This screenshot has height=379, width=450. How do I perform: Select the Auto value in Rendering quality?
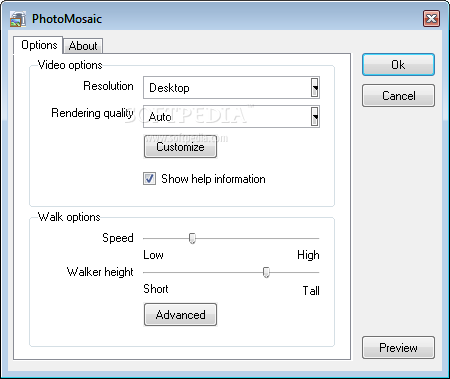tap(160, 117)
